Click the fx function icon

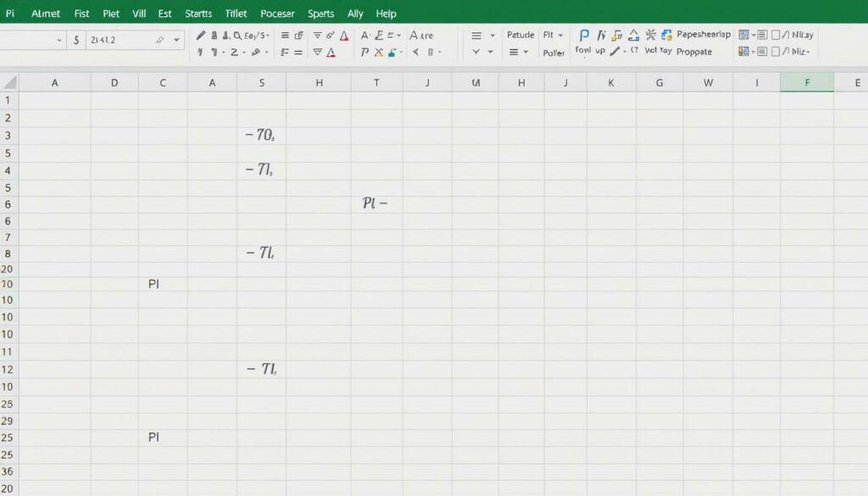[x=601, y=36]
